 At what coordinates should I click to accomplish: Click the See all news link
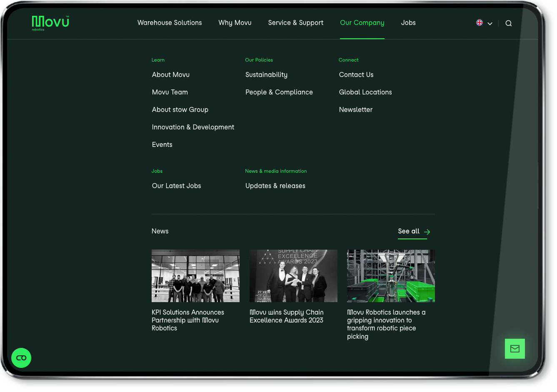(x=409, y=231)
